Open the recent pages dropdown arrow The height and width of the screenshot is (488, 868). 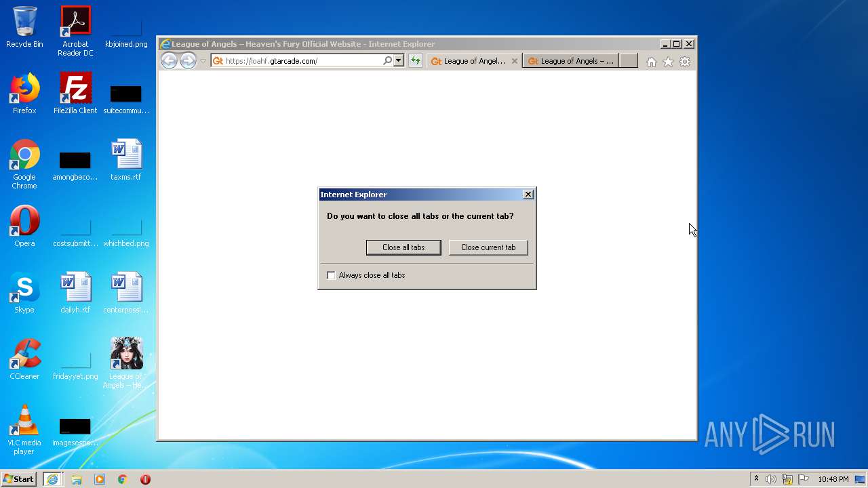[x=203, y=61]
